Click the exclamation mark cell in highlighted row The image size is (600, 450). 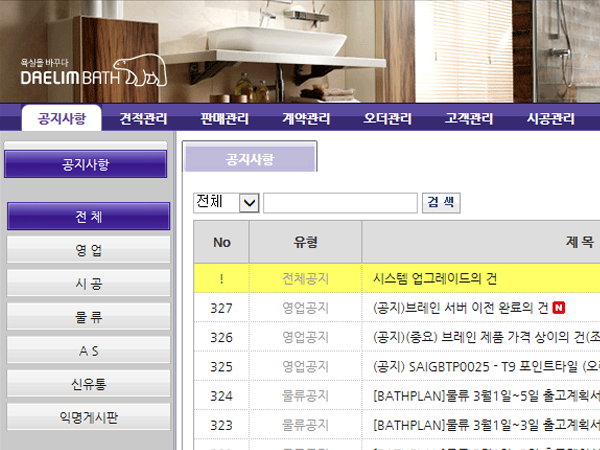(x=222, y=278)
